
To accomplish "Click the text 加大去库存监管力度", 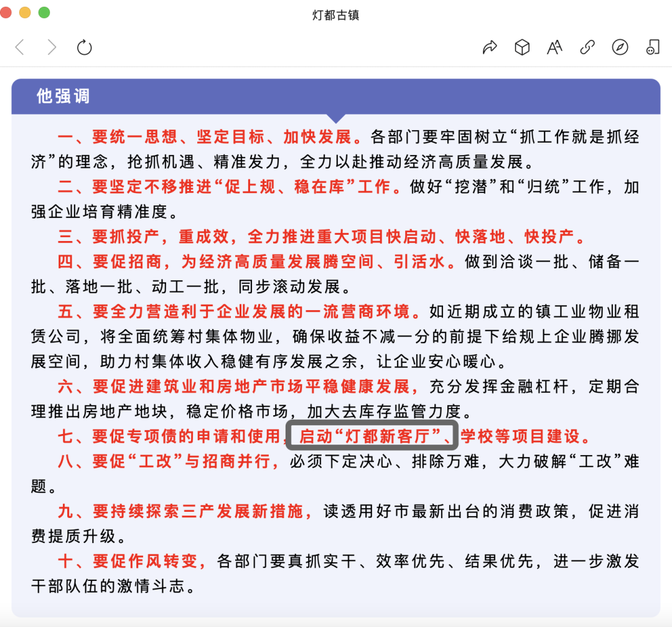I will (384, 411).
